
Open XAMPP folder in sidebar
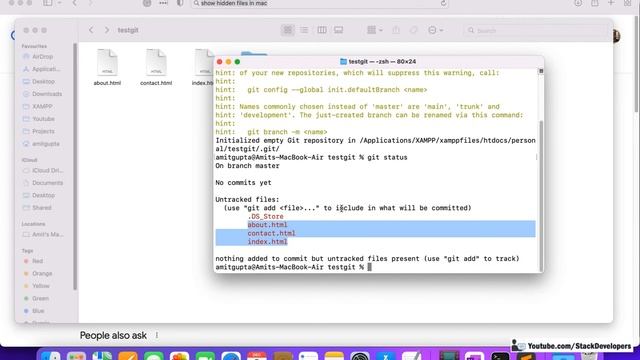(43, 107)
